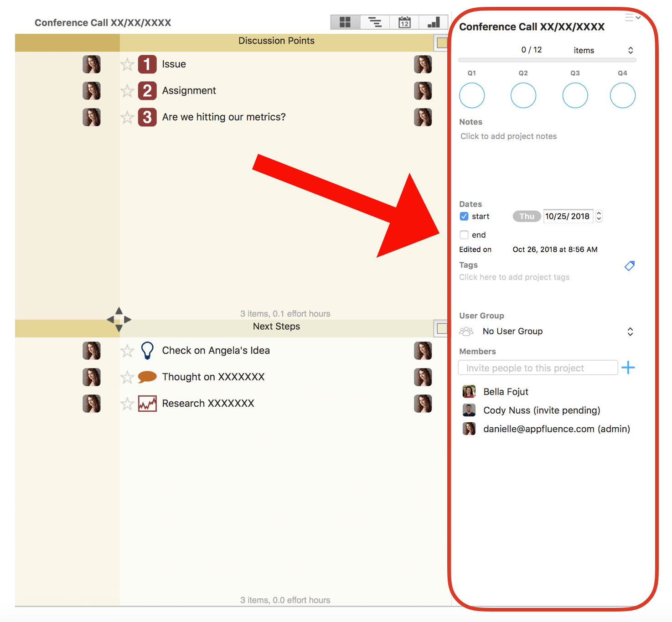Click the Invite people to this project field
The image size is (672, 622).
538,368
